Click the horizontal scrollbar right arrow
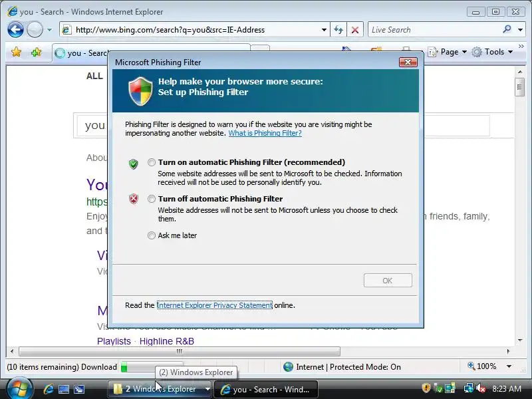The image size is (532, 399). [508, 351]
